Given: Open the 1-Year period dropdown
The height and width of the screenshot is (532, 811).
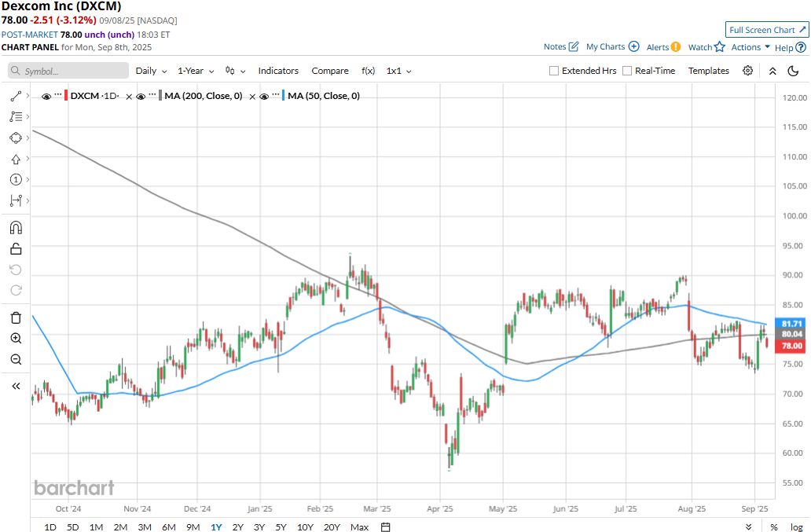Looking at the screenshot, I should (196, 71).
